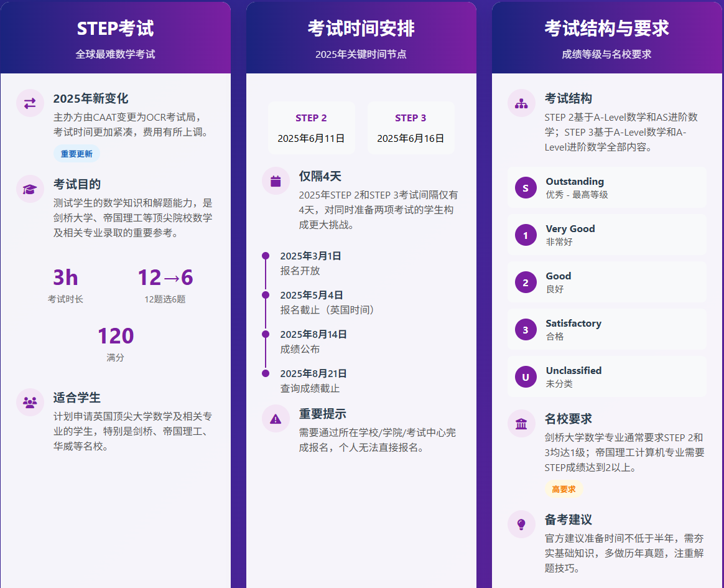This screenshot has width=724, height=588.
Task: Click the timeline dot for 2025年8月21日
Action: click(x=266, y=374)
